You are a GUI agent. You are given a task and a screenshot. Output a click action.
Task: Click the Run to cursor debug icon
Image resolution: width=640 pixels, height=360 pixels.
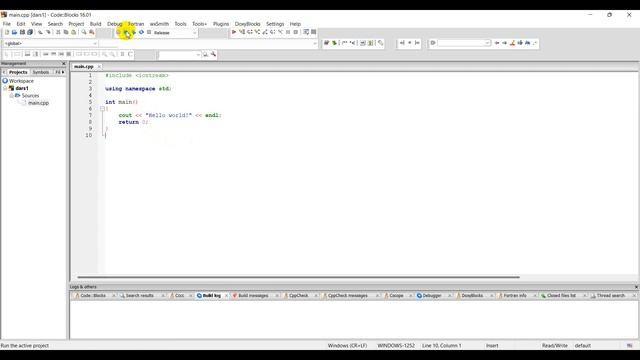coord(242,32)
